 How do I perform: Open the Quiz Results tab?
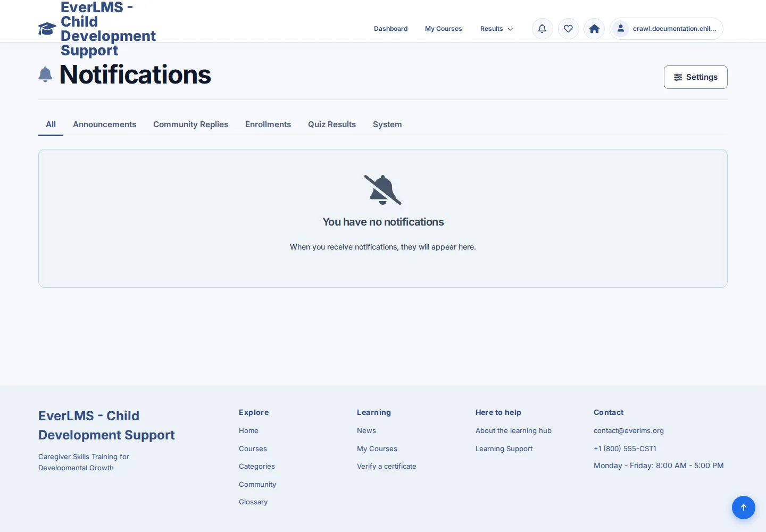[x=332, y=124]
